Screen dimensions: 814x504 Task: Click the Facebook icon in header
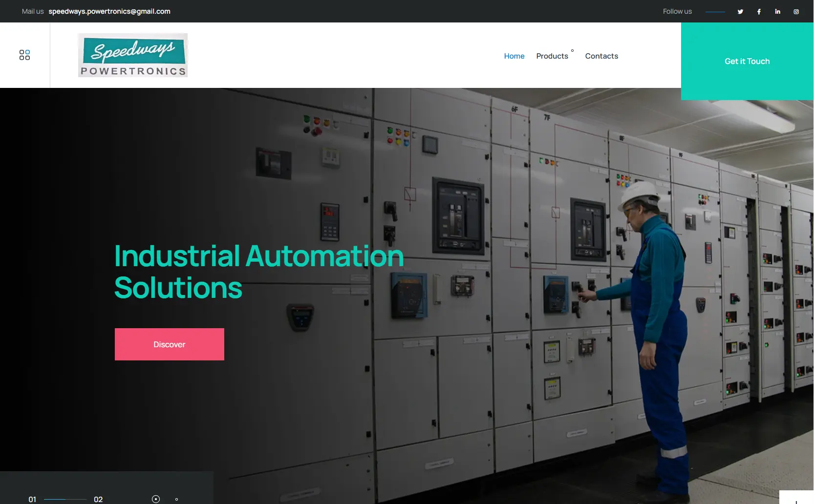(x=759, y=12)
